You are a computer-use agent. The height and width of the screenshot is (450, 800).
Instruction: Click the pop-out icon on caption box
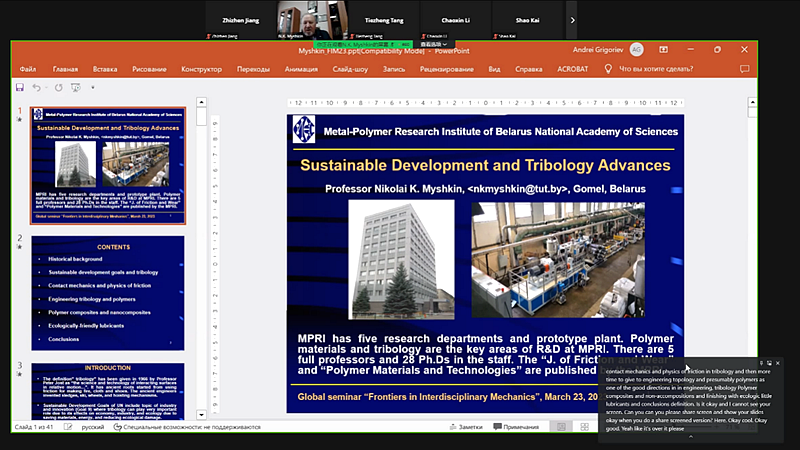pyautogui.click(x=769, y=363)
